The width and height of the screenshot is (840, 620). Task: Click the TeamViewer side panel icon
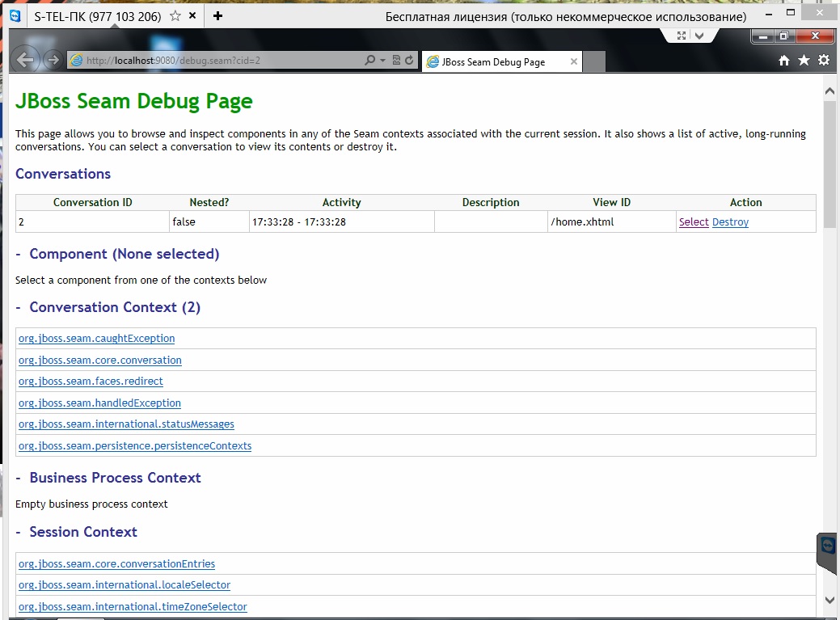pos(828,547)
